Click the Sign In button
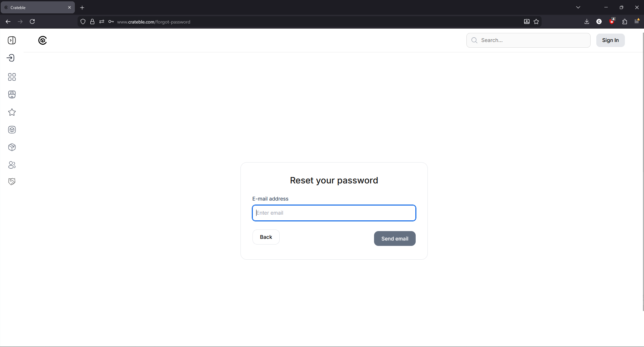Viewport: 644px width, 347px height. (x=610, y=40)
